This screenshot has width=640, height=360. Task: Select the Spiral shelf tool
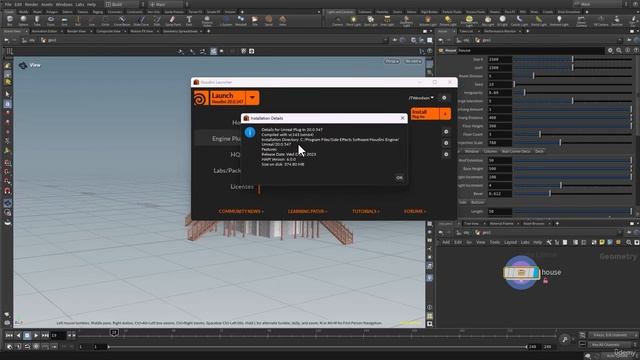pos(269,20)
